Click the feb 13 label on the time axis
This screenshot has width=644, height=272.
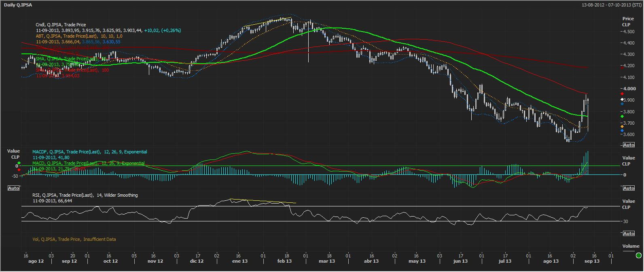pyautogui.click(x=284, y=261)
